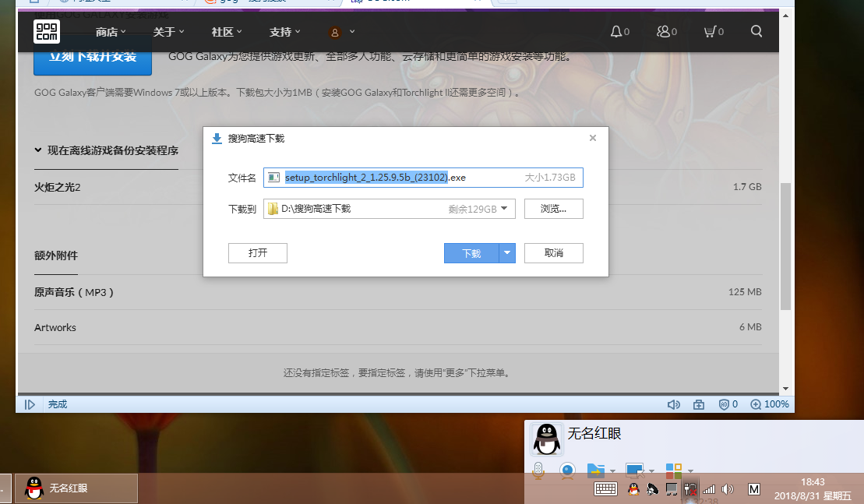The width and height of the screenshot is (864, 504).
Task: Open dropdown arrow next to QQ remote desktop
Action: tap(651, 471)
